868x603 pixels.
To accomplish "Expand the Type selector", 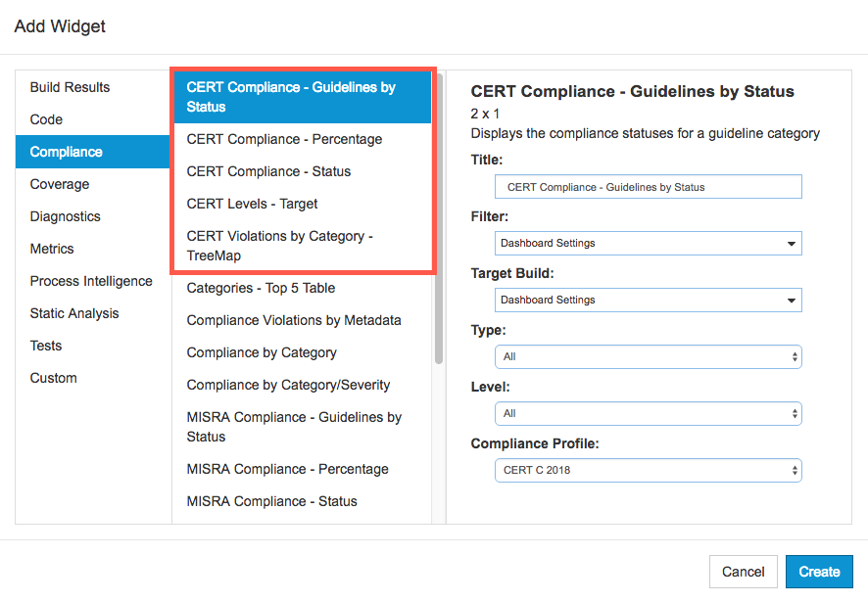I will 648,357.
